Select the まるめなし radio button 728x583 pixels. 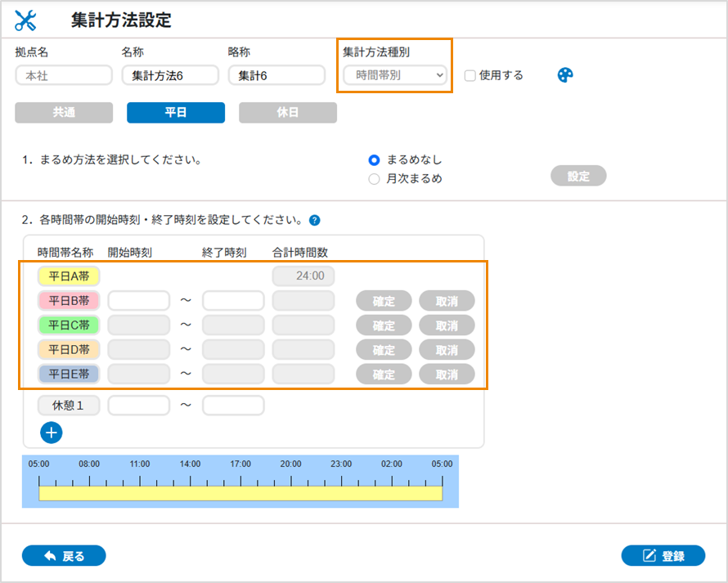coord(374,160)
